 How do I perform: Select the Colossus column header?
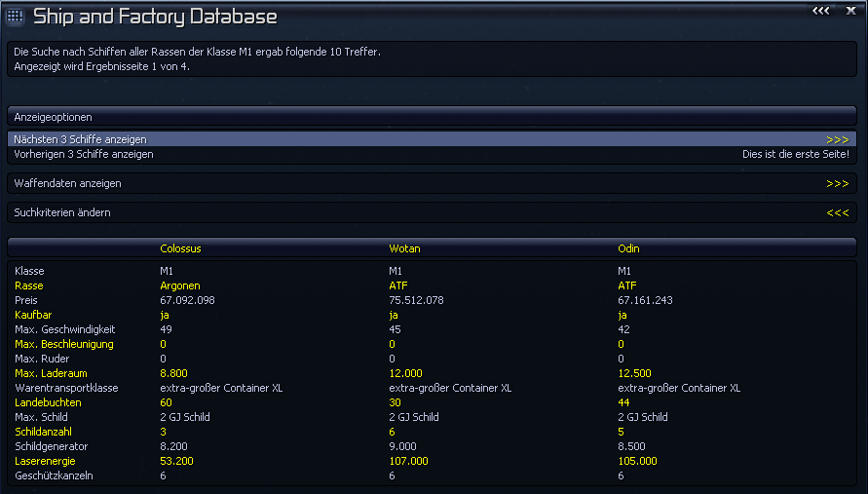[180, 248]
